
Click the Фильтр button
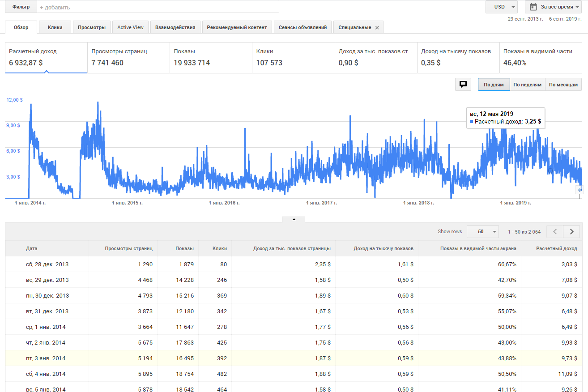pos(21,7)
